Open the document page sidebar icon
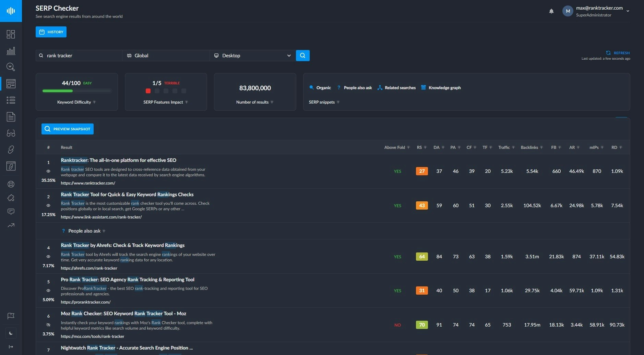 [11, 117]
